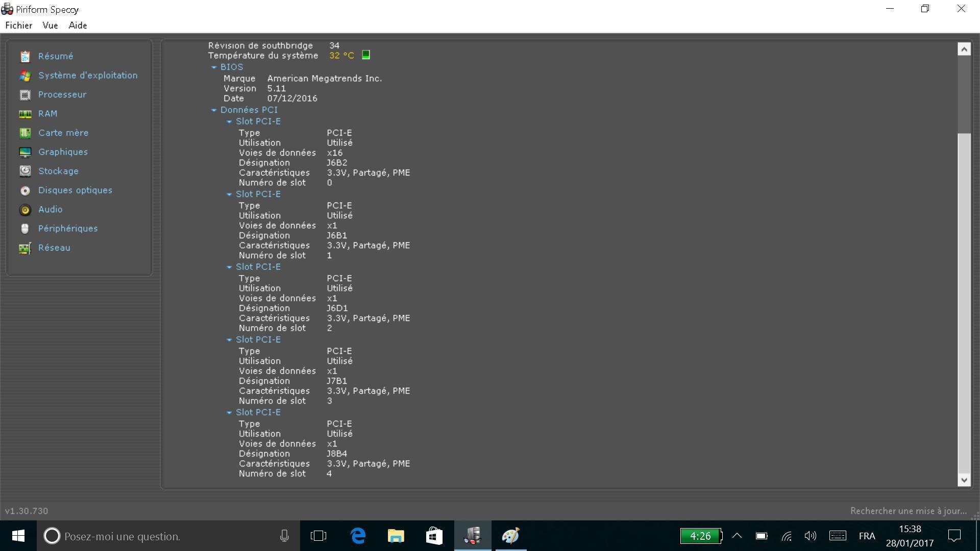Collapse the Slot PCI-E with designation J8B4
This screenshot has width=980, height=551.
pyautogui.click(x=229, y=413)
